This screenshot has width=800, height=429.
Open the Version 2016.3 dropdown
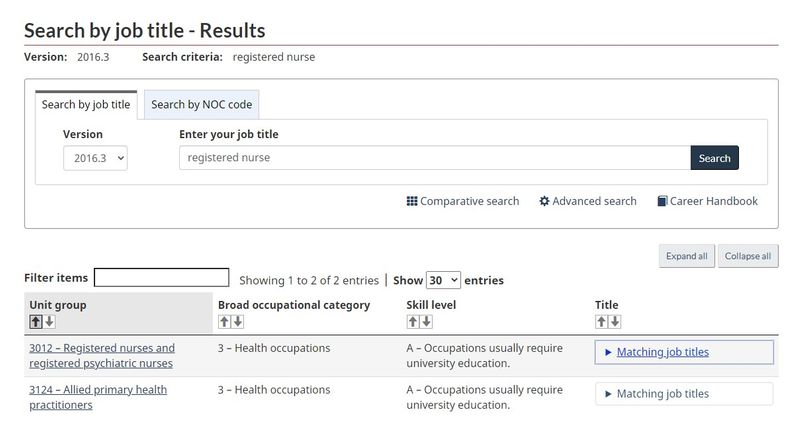pyautogui.click(x=95, y=158)
